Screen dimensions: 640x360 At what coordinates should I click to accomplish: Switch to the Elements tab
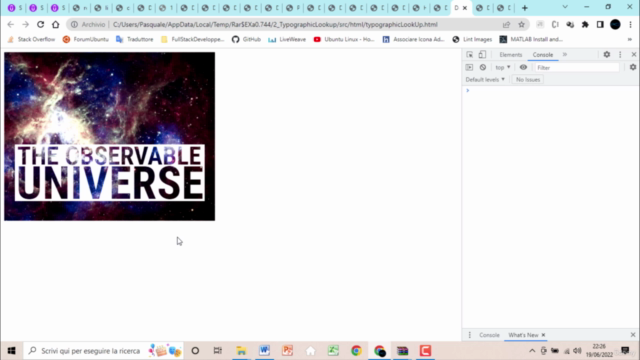pos(511,55)
